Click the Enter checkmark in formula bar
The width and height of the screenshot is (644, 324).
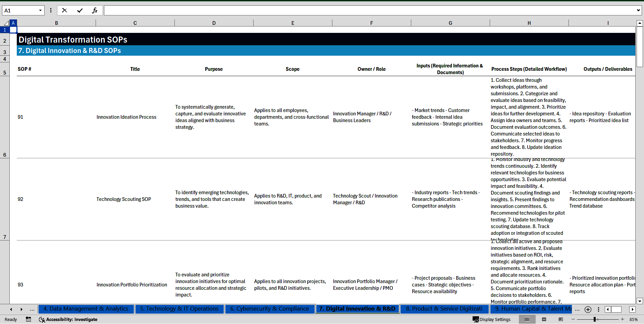(x=79, y=10)
